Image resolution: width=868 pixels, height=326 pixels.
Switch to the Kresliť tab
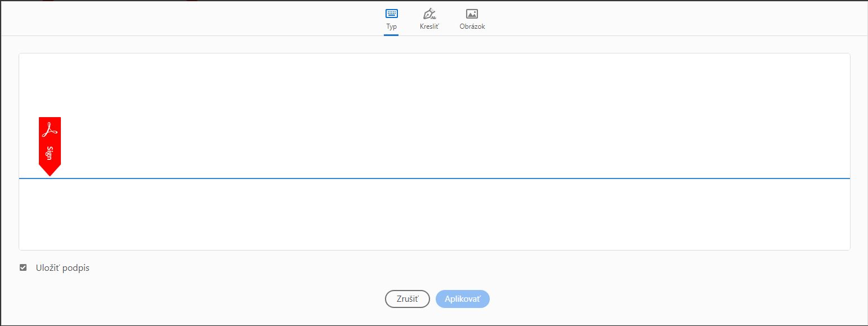429,19
